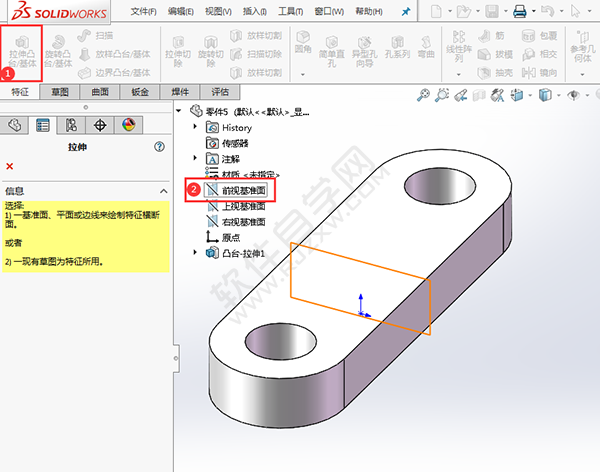This screenshot has height=472, width=600.
Task: Click the view orientation cube icon
Action: click(x=517, y=95)
